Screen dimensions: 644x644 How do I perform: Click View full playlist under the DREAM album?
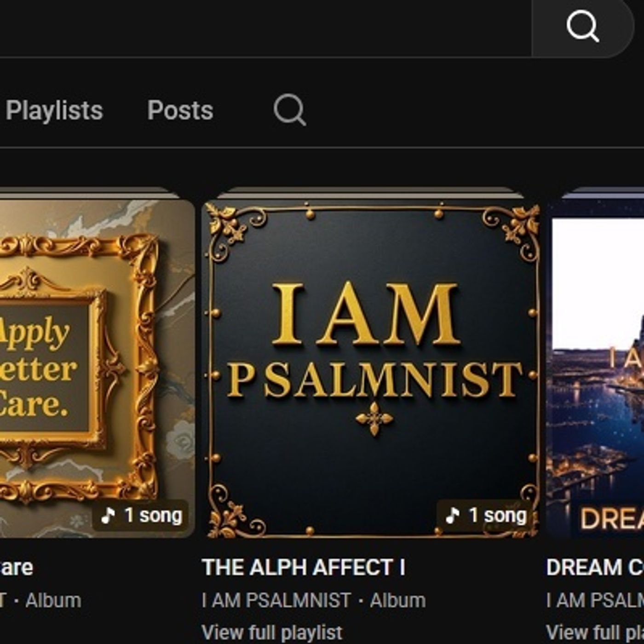point(594,632)
